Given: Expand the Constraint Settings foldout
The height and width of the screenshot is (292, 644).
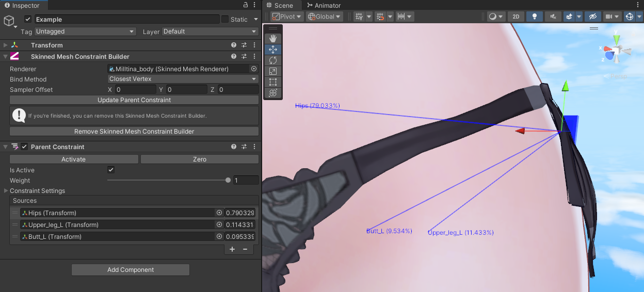Looking at the screenshot, I should [6, 190].
